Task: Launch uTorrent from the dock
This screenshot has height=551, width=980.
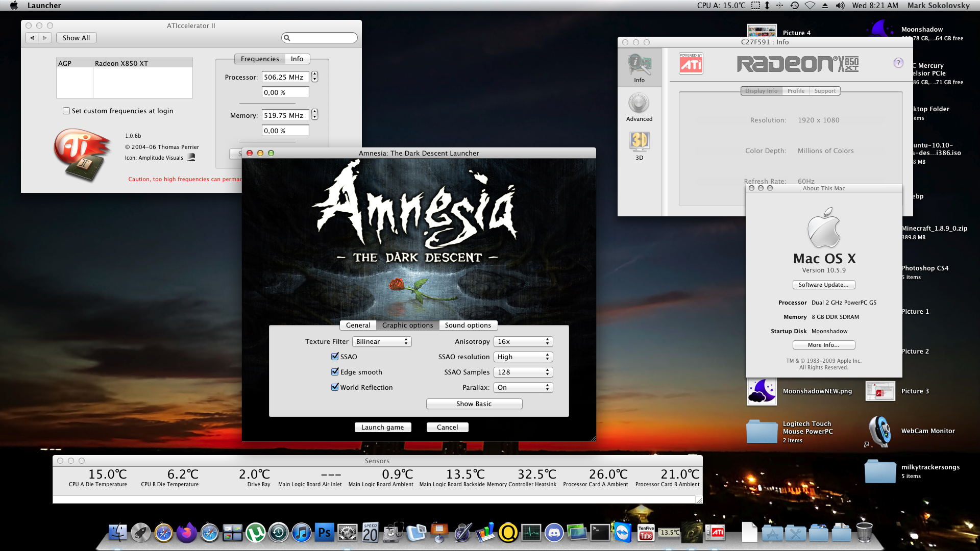Action: [x=255, y=533]
